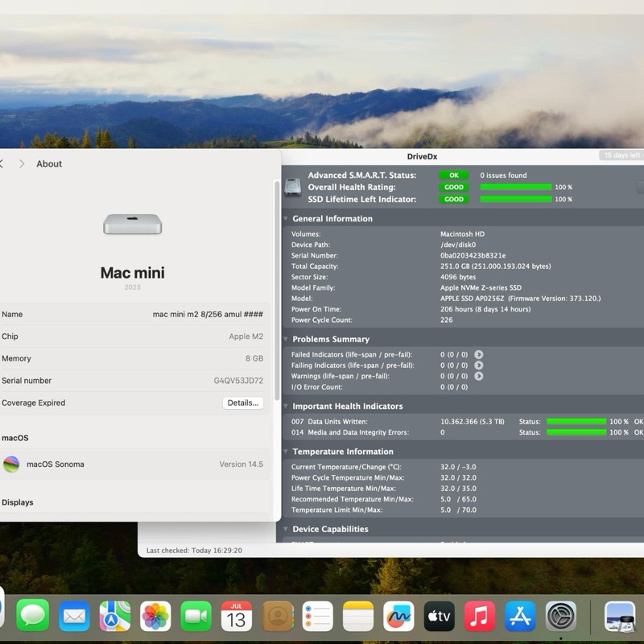Click the OK status badge for S.M.A.R.T.
This screenshot has height=644, width=644.
click(x=453, y=175)
